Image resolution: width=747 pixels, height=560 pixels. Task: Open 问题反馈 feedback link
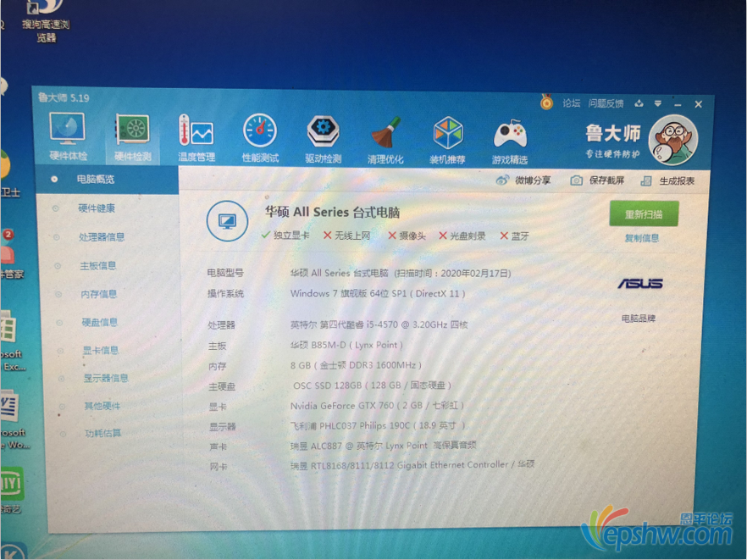pos(606,103)
